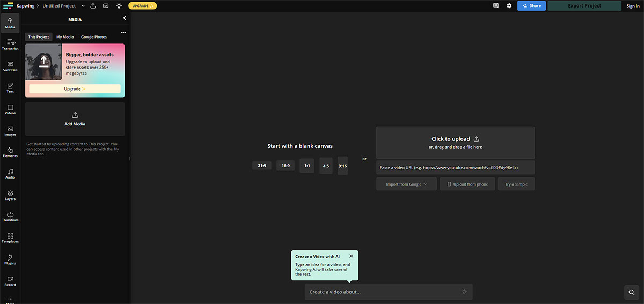This screenshot has width=644, height=304.
Task: Choose the 9:16 blank canvas
Action: 342,166
